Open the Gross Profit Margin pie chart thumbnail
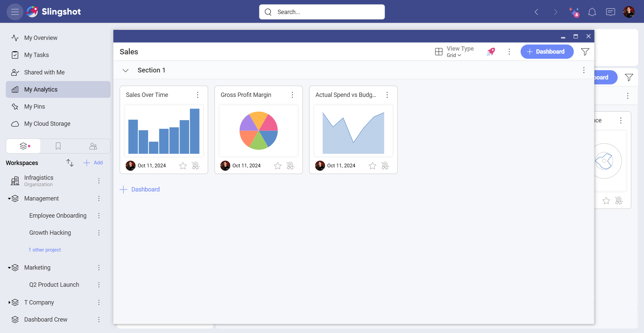 [258, 130]
